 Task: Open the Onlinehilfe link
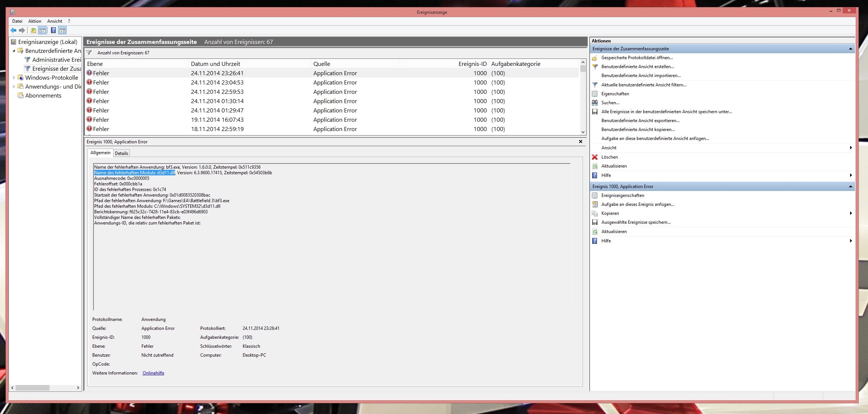pos(153,373)
